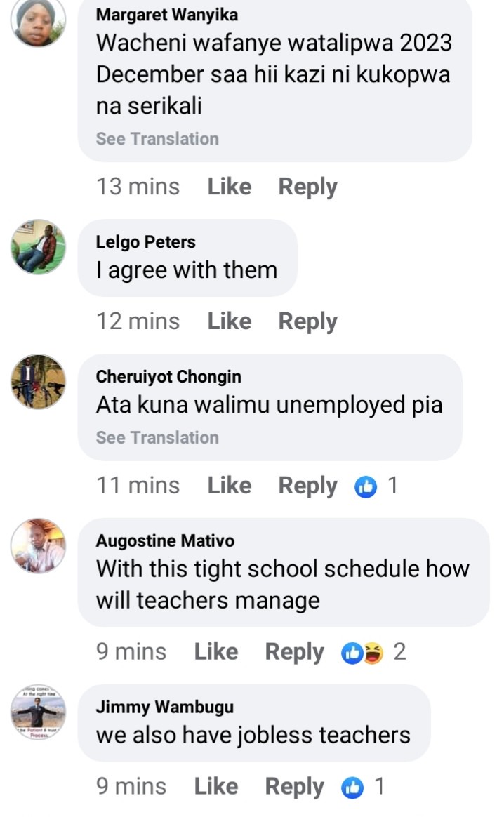Open Augostine Mativo's avatar

pyautogui.click(x=38, y=545)
